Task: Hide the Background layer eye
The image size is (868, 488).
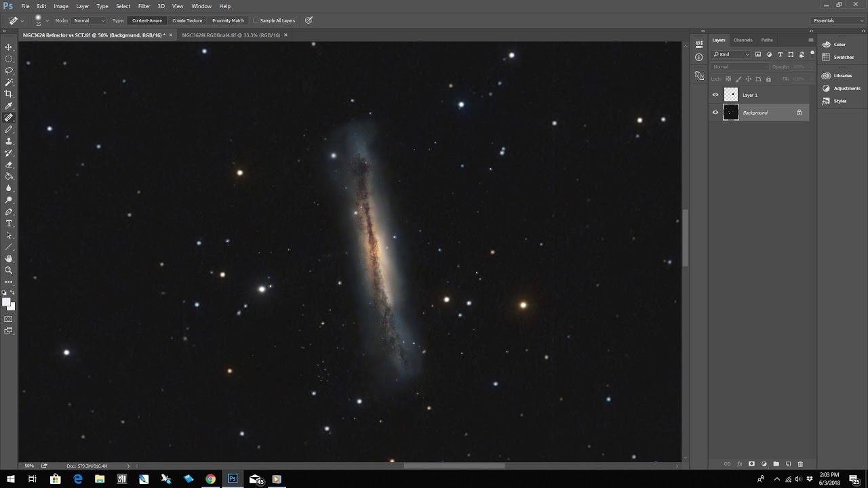Action: [x=715, y=113]
